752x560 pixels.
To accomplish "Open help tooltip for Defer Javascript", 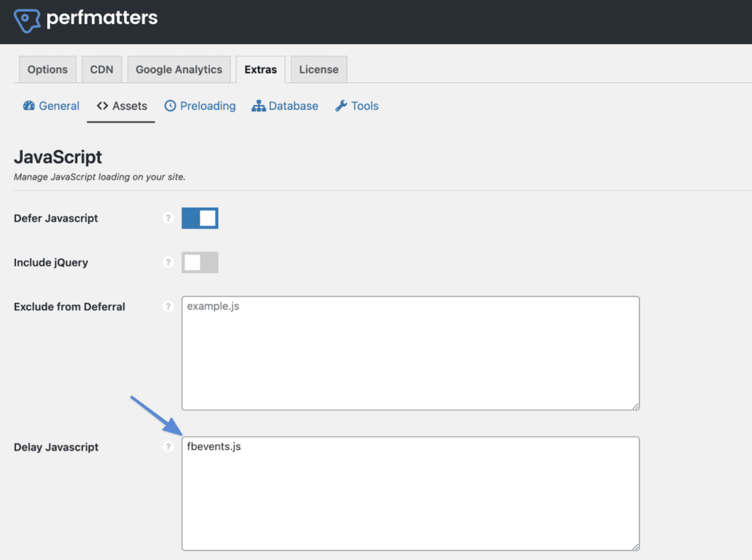I will pos(168,218).
